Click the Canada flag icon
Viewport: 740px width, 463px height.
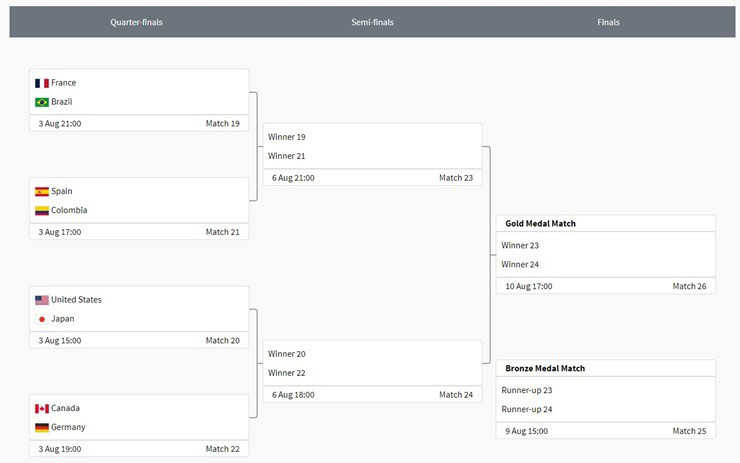coord(42,408)
